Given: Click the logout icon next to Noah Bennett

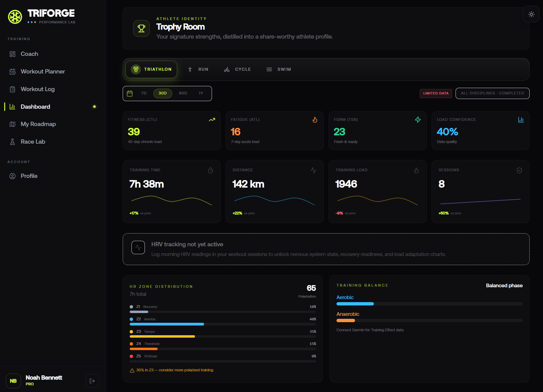Looking at the screenshot, I should pos(92,381).
